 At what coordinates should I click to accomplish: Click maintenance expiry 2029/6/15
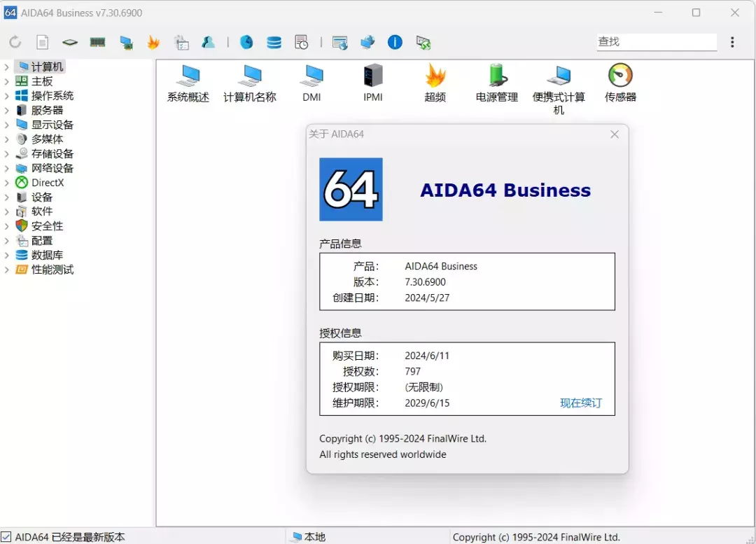pyautogui.click(x=427, y=403)
